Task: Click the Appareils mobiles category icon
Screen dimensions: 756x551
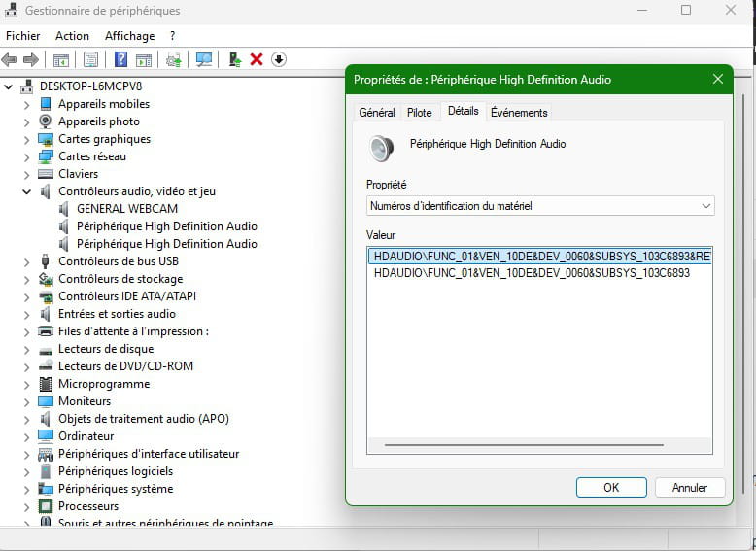Action: (46, 104)
